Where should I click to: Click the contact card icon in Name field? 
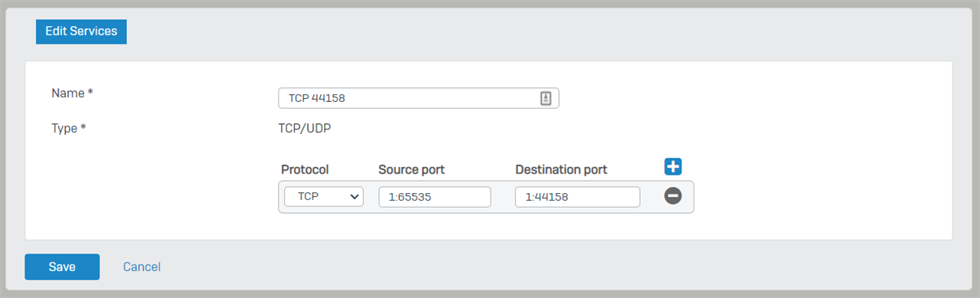click(546, 98)
